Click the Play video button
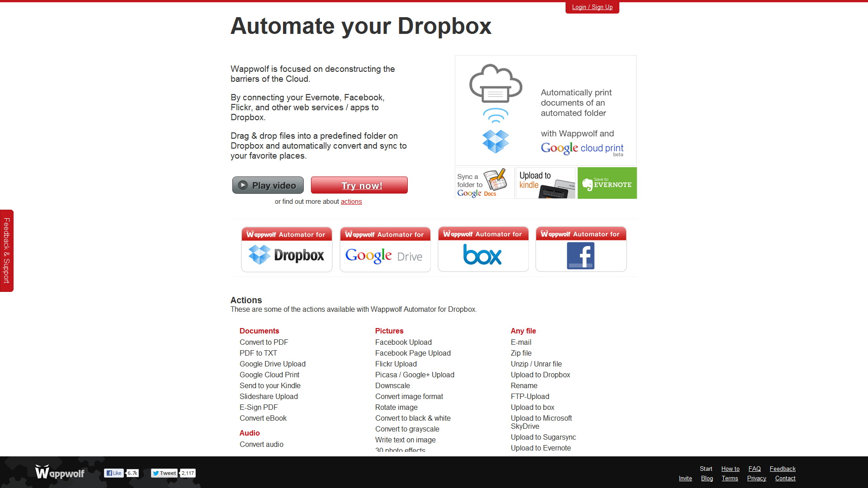The height and width of the screenshot is (488, 868). coord(267,185)
